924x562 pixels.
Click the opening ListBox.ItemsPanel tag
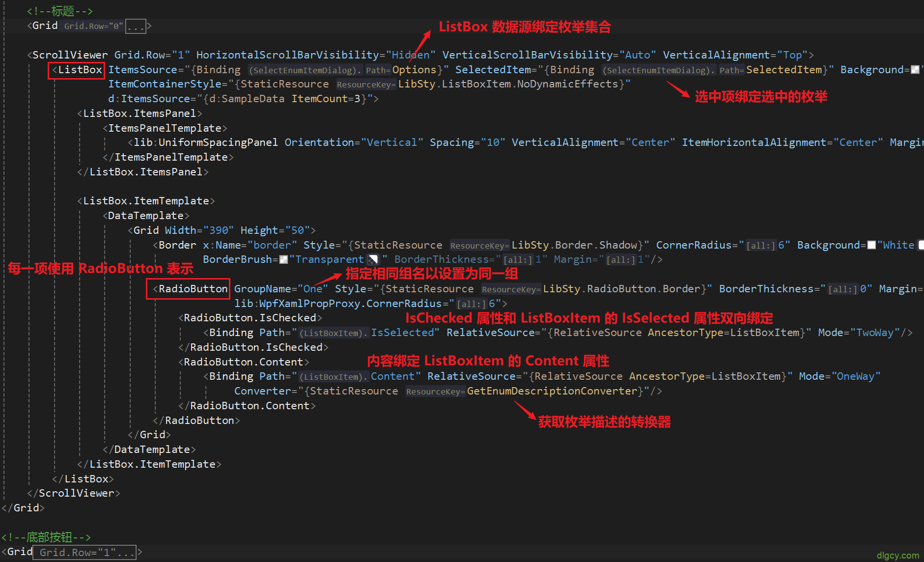pos(140,113)
